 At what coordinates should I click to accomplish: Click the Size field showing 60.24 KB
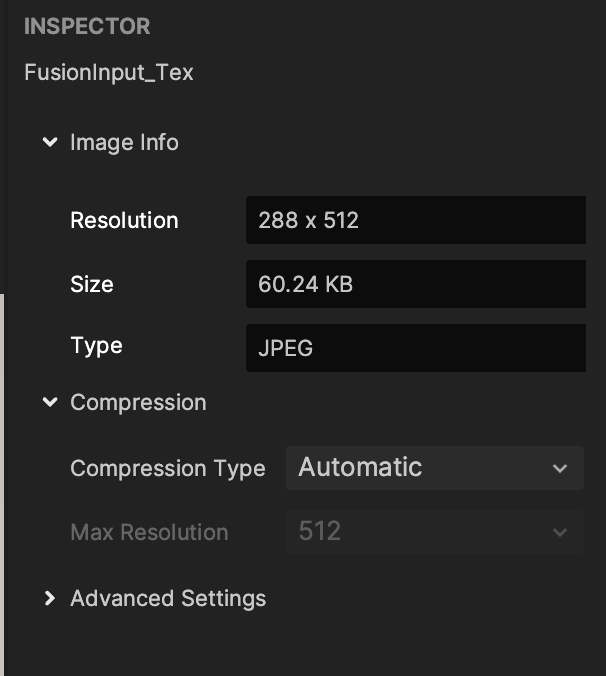pyautogui.click(x=416, y=284)
